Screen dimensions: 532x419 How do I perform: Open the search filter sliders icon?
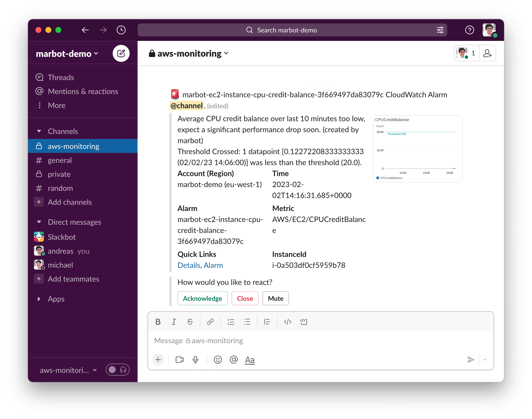440,30
